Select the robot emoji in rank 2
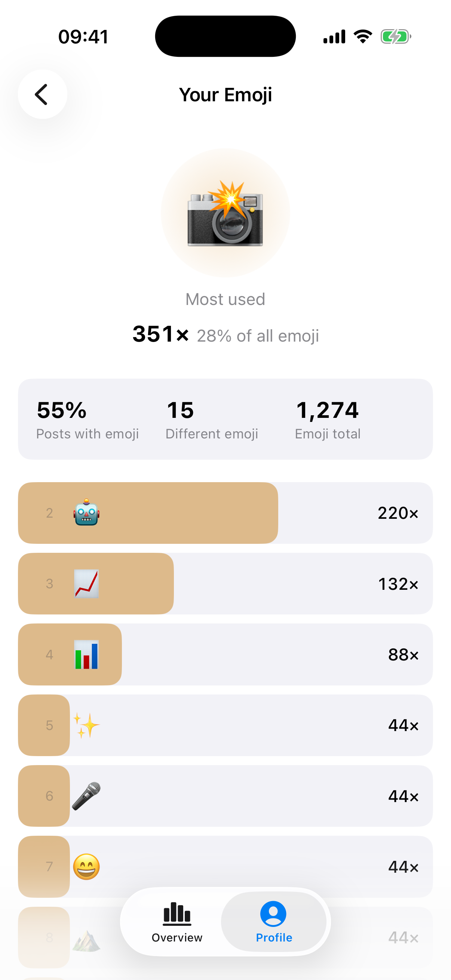The height and width of the screenshot is (980, 451). click(86, 512)
